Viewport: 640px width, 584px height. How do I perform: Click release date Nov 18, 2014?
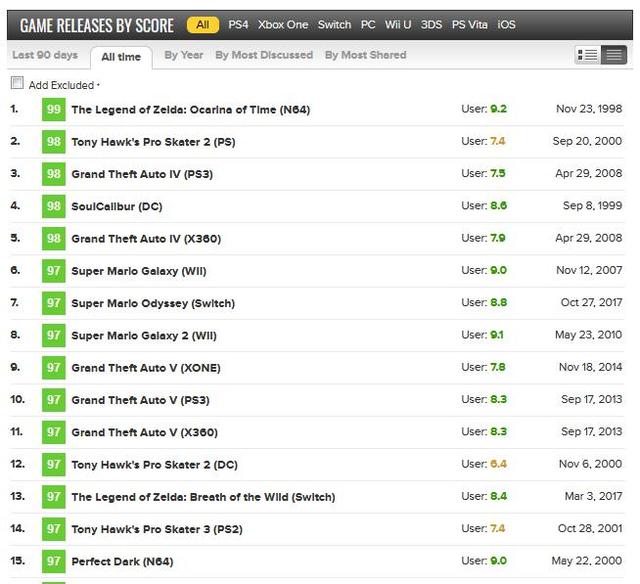click(590, 367)
